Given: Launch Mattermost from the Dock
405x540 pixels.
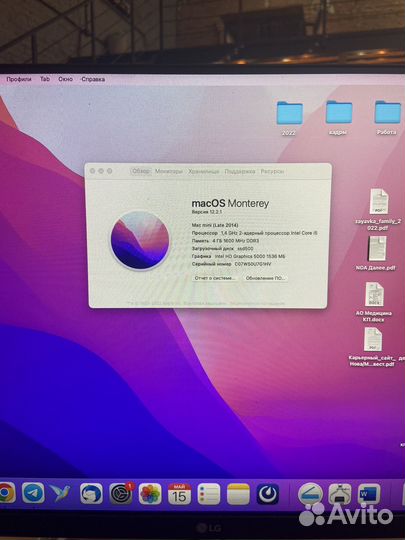Looking at the screenshot, I should pos(268,494).
